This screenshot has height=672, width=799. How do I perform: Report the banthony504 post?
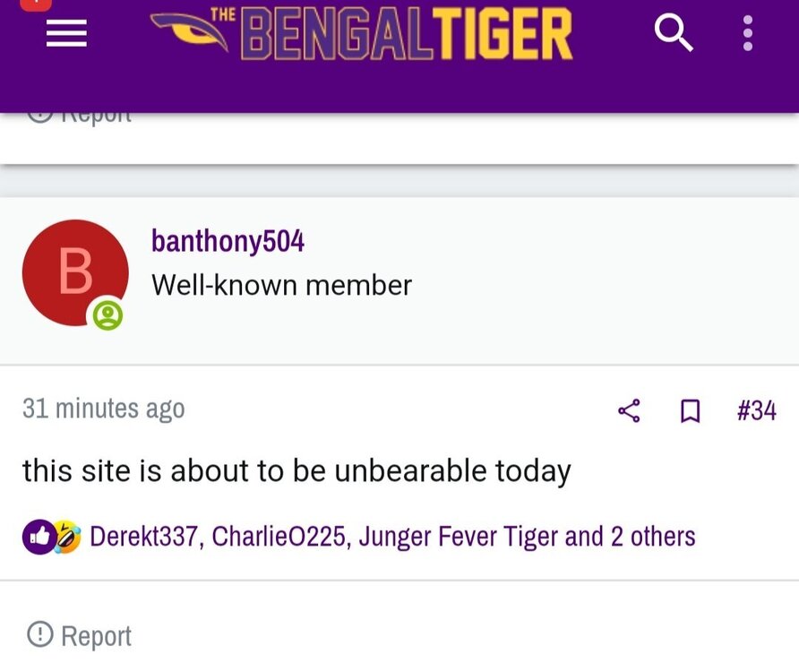point(96,636)
